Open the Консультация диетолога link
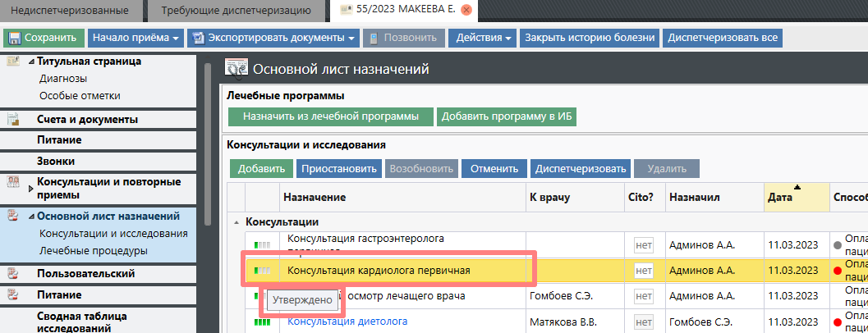 coord(347,322)
